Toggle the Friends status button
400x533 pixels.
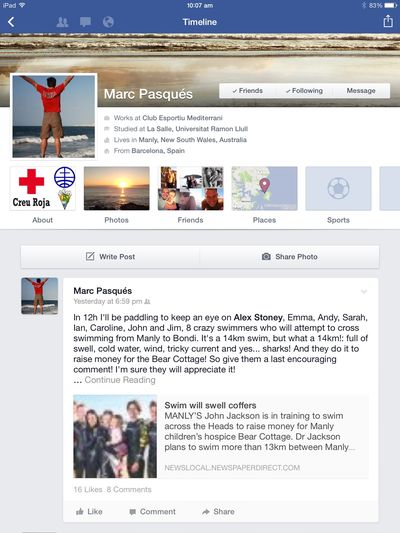[x=248, y=91]
